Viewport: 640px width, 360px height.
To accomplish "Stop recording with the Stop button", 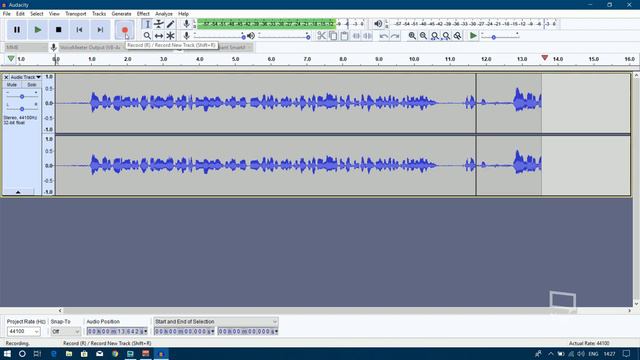I will (58, 30).
